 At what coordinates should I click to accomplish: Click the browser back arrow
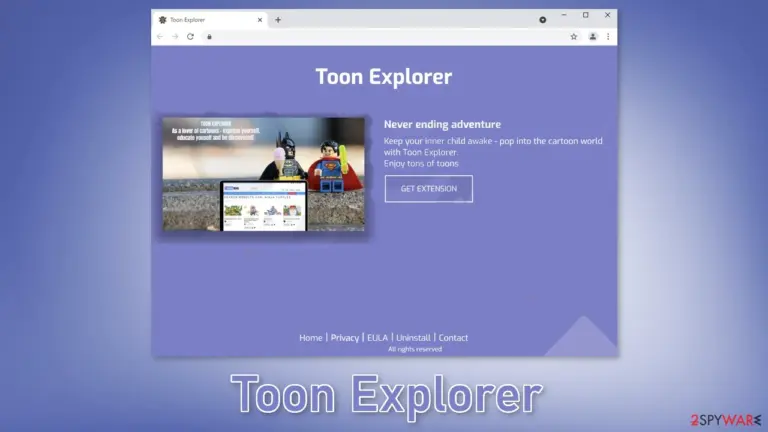(160, 37)
